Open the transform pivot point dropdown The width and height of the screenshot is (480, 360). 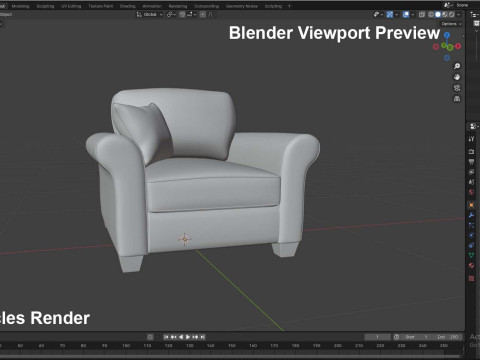[171, 15]
